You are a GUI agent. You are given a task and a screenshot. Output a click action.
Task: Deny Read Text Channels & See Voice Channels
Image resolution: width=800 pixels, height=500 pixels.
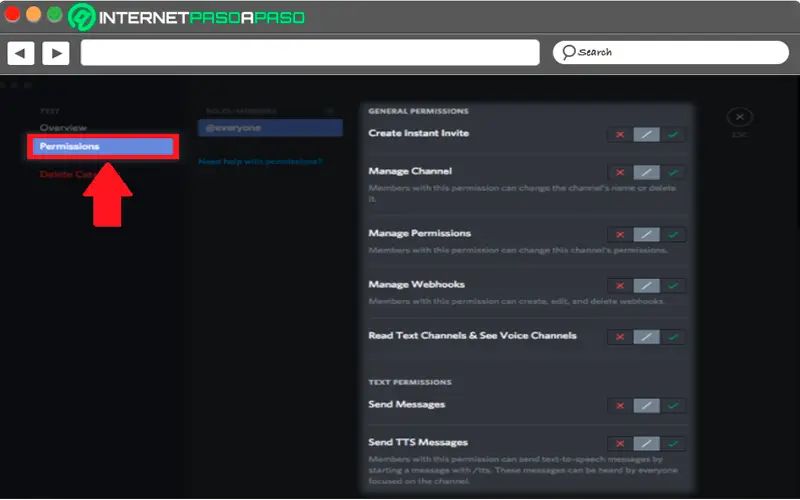[x=620, y=337]
